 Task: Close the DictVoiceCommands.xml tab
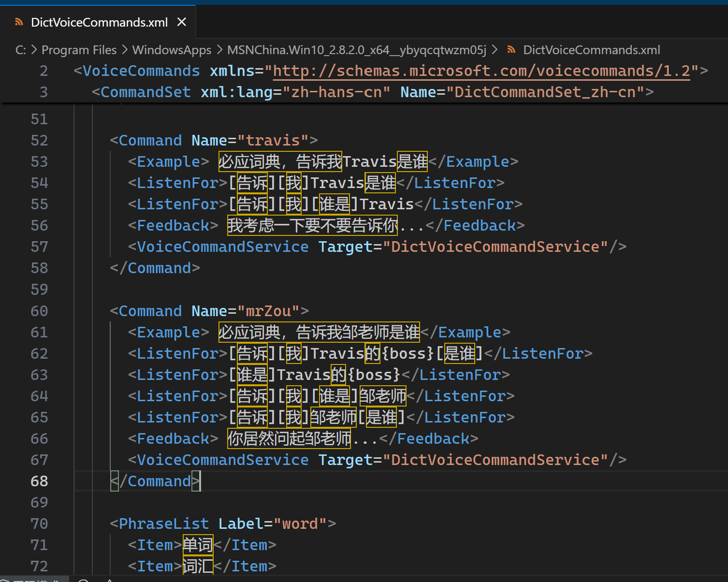coord(182,22)
